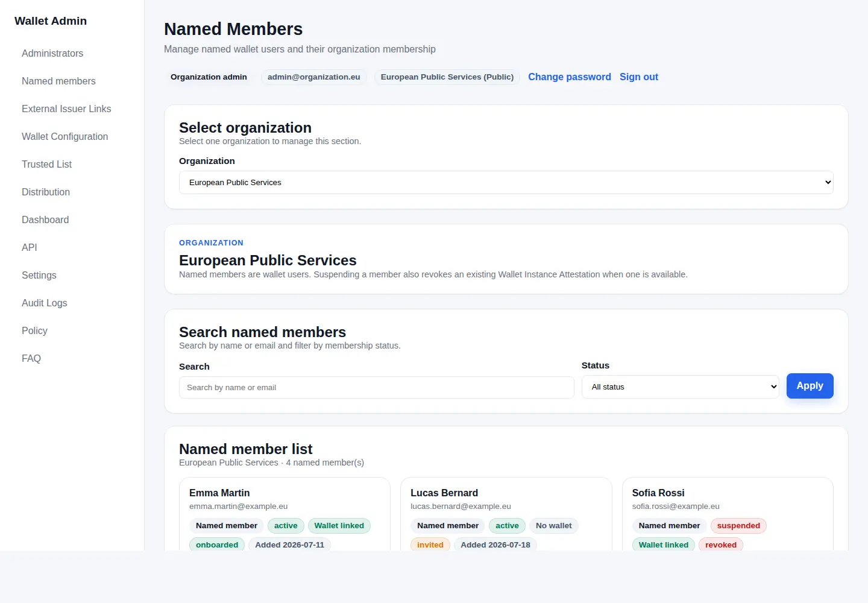The height and width of the screenshot is (603, 868).
Task: Click the suspended tag on Sofia Rossi
Action: point(738,526)
